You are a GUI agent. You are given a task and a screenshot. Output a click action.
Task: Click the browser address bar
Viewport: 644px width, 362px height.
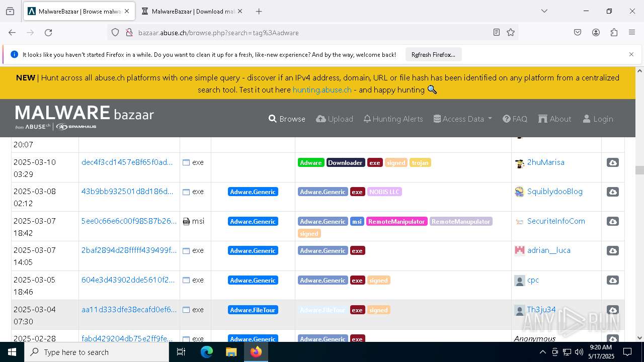(x=312, y=33)
